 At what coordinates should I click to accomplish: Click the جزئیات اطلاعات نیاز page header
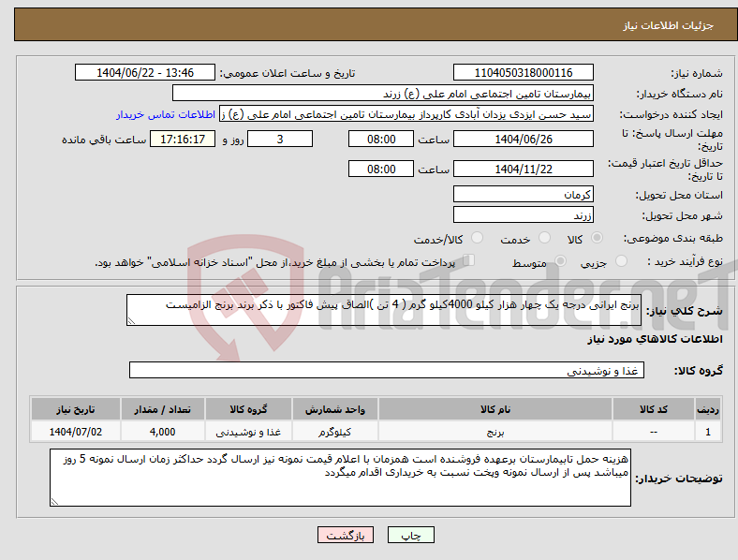(669, 25)
